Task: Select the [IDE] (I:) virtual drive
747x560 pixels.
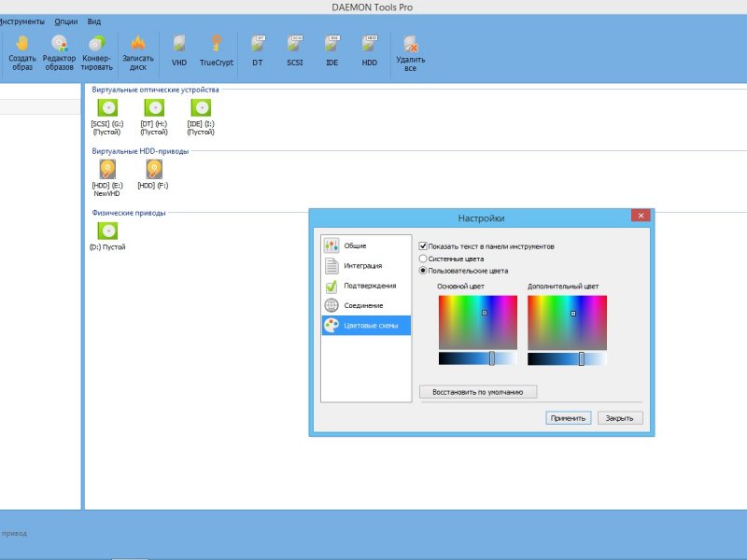Action: [x=201, y=118]
